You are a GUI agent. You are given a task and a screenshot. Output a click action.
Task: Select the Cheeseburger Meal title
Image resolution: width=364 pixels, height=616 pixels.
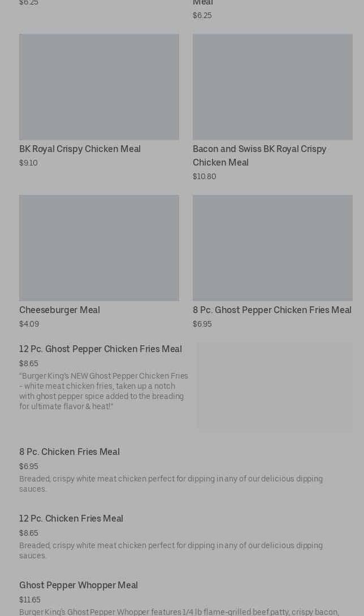(x=59, y=310)
